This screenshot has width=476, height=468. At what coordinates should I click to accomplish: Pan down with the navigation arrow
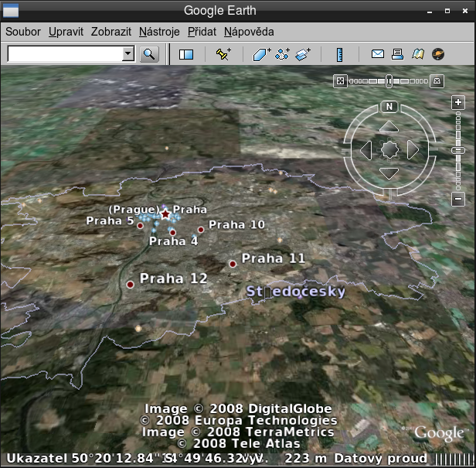coord(389,173)
